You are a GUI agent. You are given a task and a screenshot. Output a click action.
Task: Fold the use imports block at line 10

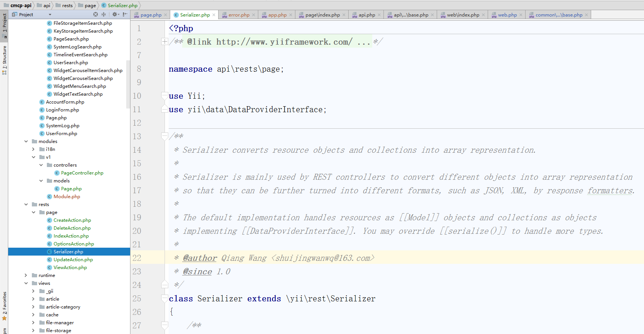click(x=165, y=96)
